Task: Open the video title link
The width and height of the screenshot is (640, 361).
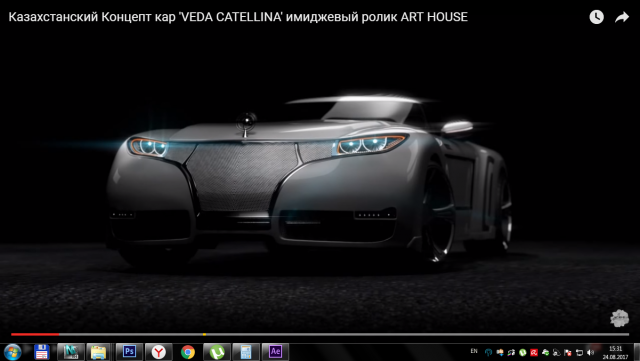Action: pyautogui.click(x=238, y=17)
